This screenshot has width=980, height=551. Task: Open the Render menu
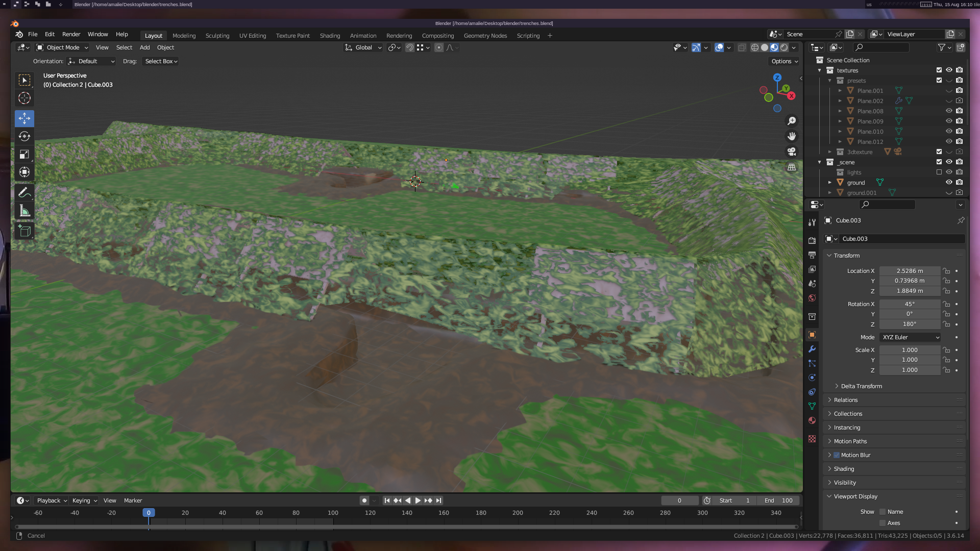[x=71, y=34]
